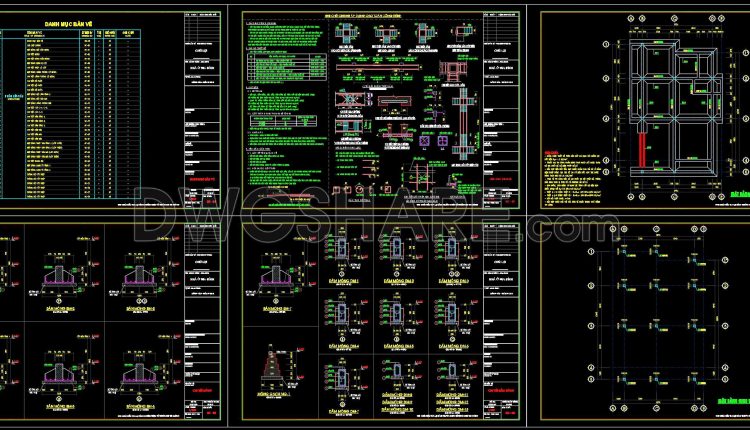
Task: Select the red highlighted beam in foundation plan
Action: pos(641,150)
